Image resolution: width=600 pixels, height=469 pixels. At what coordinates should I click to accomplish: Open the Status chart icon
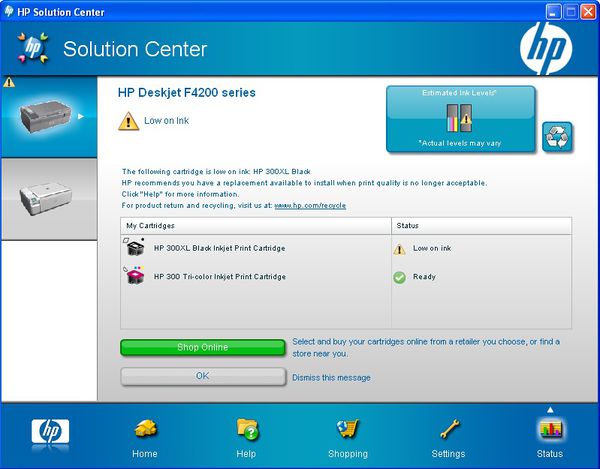click(x=551, y=429)
